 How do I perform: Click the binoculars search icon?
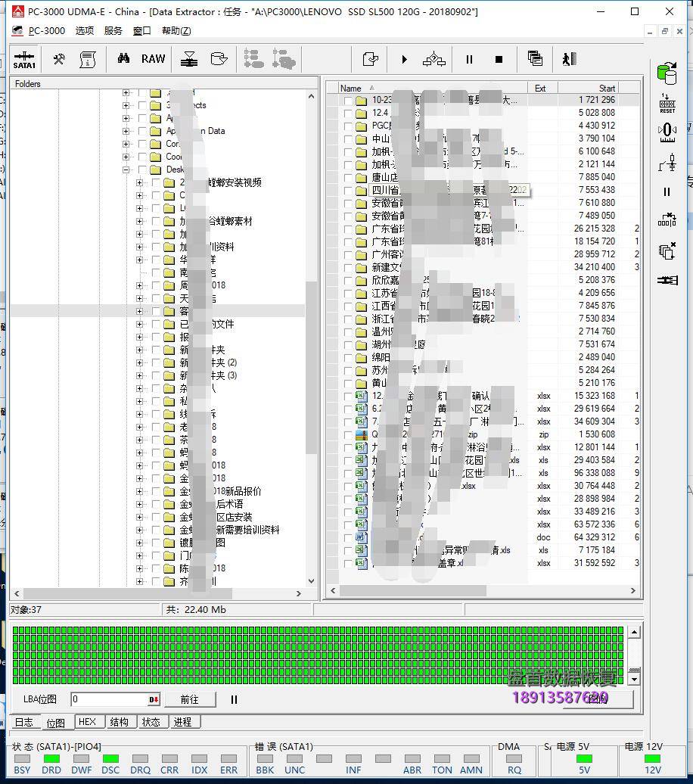click(x=123, y=59)
